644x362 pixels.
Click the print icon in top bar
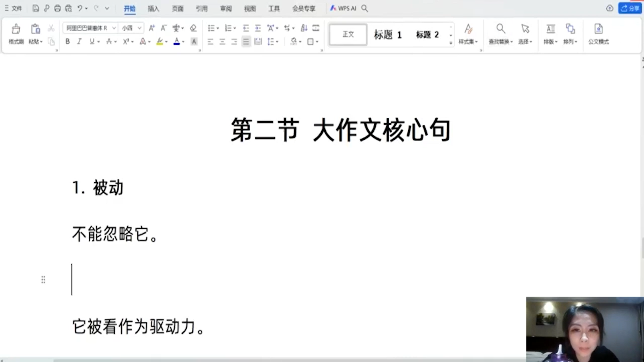tap(57, 8)
